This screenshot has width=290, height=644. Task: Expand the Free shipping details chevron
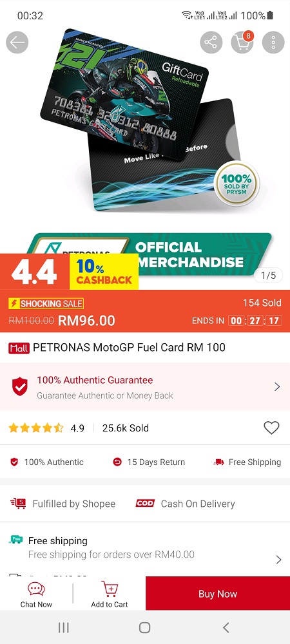278,560
